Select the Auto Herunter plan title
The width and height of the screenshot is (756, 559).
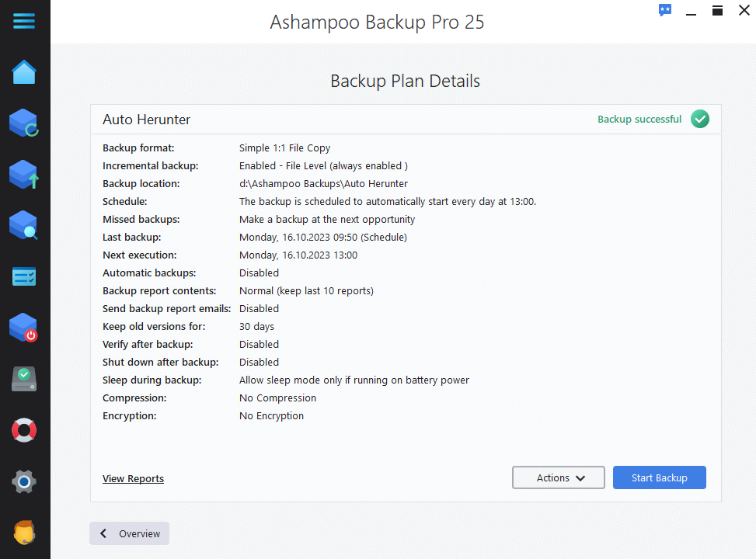point(146,120)
